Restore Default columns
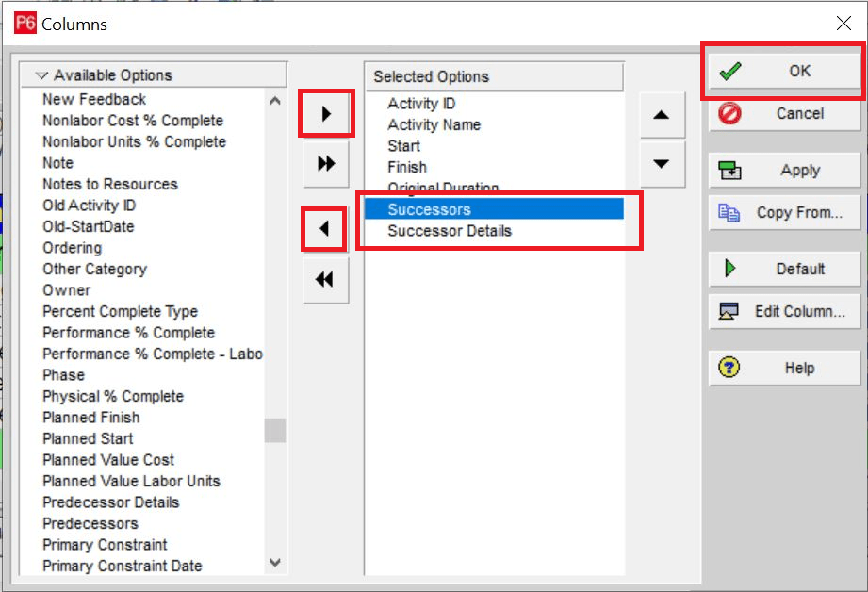The image size is (868, 592). pos(785,270)
